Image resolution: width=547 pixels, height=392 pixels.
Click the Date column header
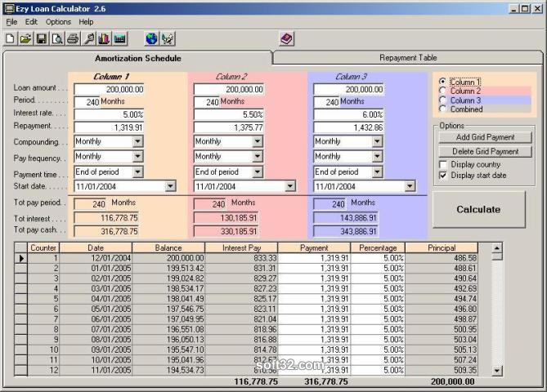point(96,247)
